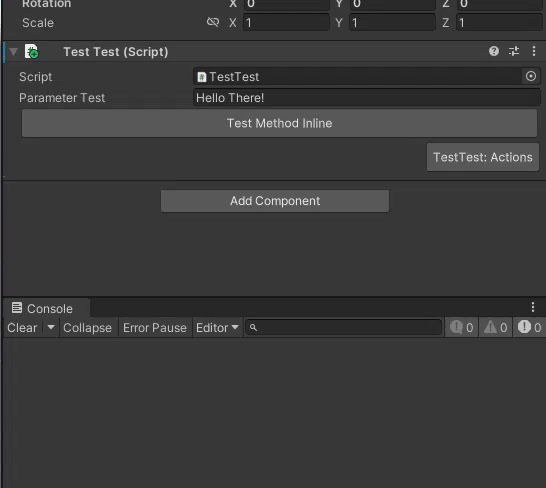Clear the console log

click(x=22, y=328)
